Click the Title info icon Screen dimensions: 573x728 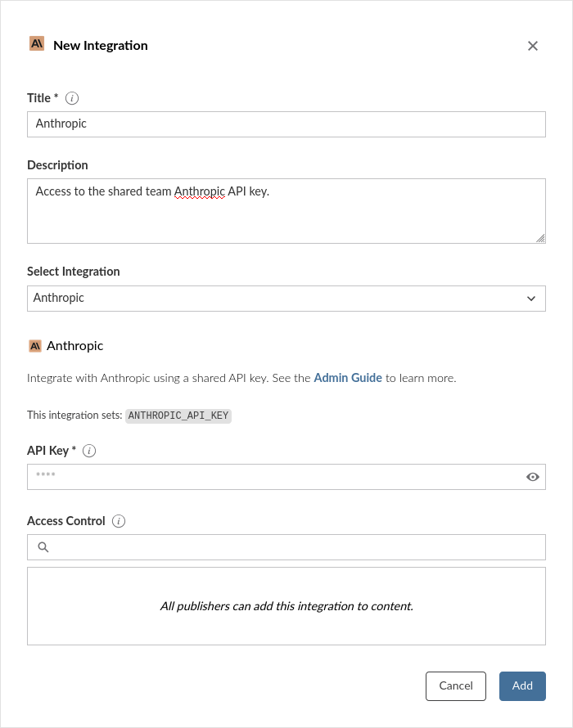click(x=72, y=98)
